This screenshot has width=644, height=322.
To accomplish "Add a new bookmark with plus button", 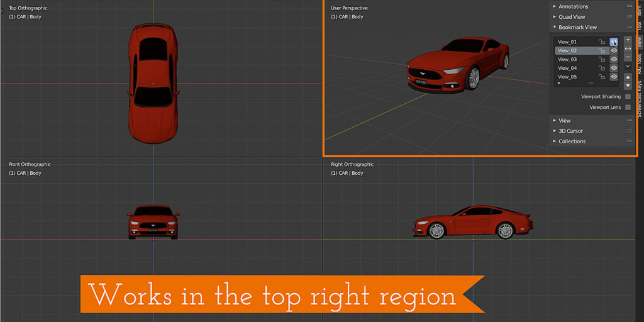I will point(628,40).
